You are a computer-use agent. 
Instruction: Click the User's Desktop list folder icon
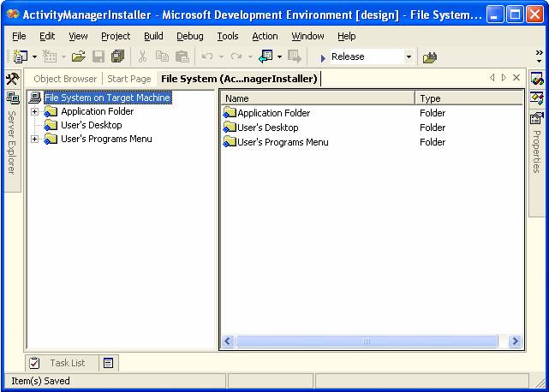click(x=230, y=128)
